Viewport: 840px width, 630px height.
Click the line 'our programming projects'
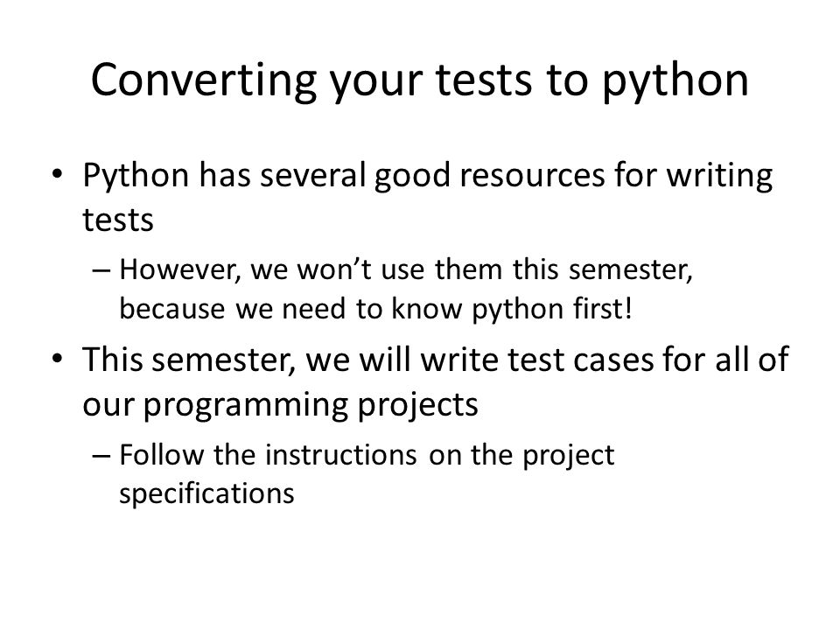pyautogui.click(x=280, y=404)
